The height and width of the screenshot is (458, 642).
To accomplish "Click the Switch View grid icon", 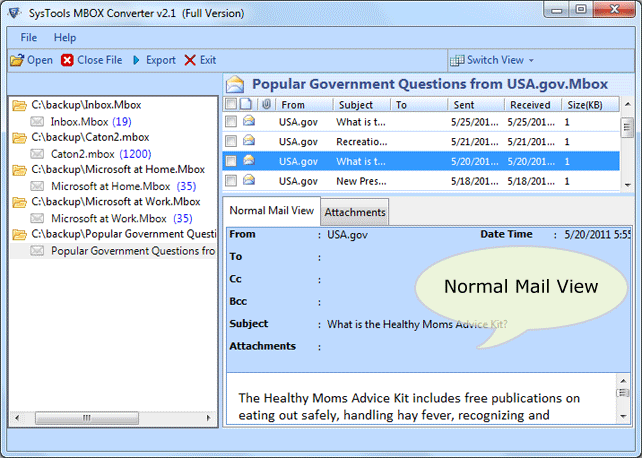I will [457, 61].
